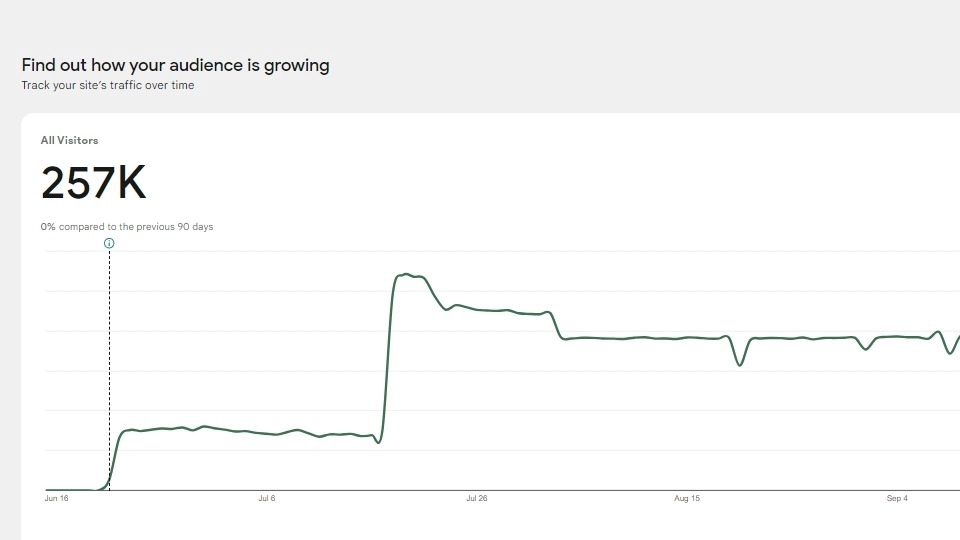The height and width of the screenshot is (540, 960).
Task: Select the Jul 6 axis label
Action: pos(267,498)
